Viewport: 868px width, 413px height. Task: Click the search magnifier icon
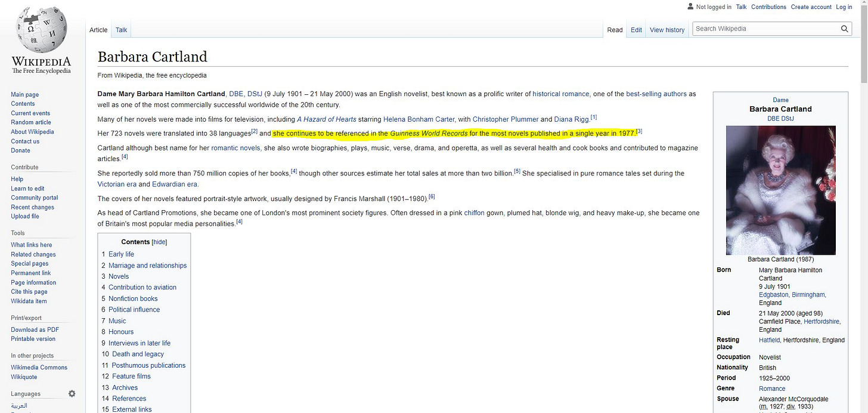pos(845,29)
